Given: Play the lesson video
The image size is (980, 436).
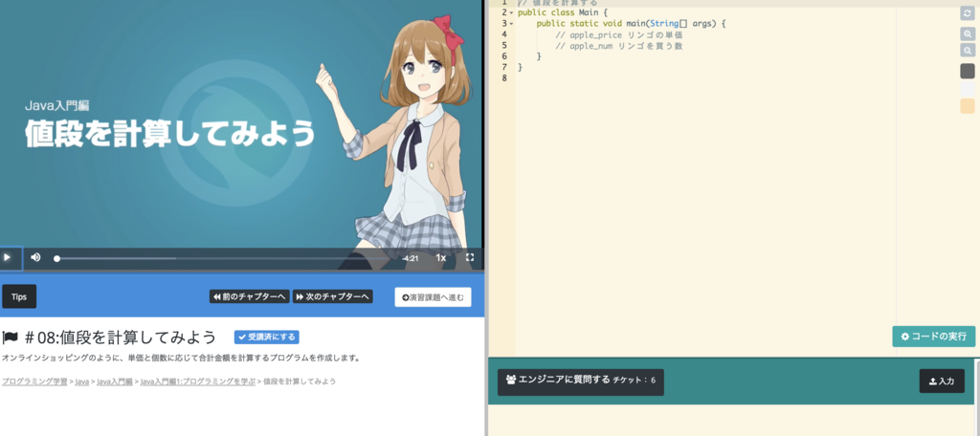Looking at the screenshot, I should (8, 257).
